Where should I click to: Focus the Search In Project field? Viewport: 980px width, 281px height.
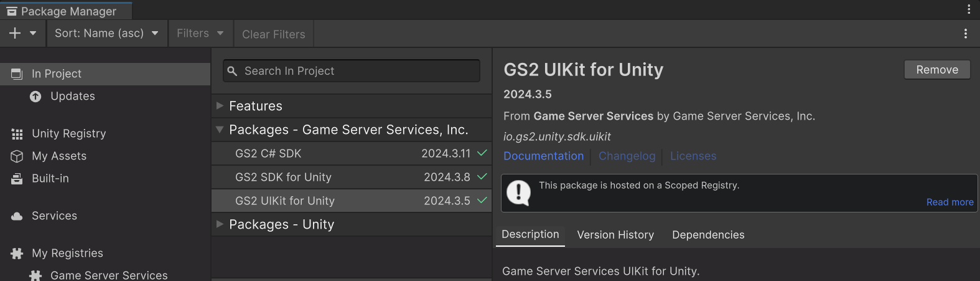coord(352,71)
